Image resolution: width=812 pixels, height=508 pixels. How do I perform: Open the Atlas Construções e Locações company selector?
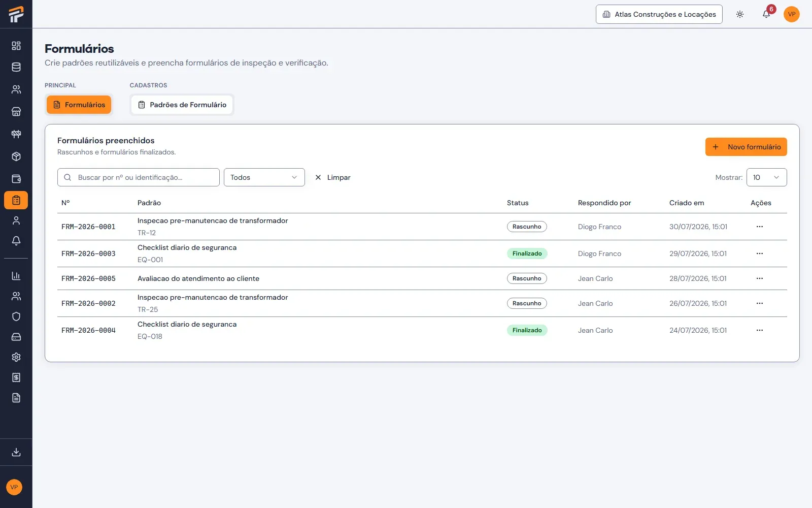coord(659,14)
